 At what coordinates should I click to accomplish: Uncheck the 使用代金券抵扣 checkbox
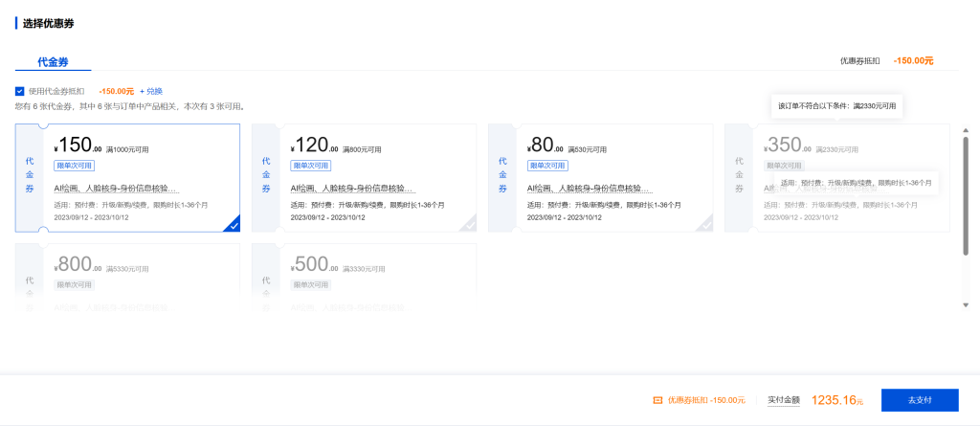[x=20, y=92]
